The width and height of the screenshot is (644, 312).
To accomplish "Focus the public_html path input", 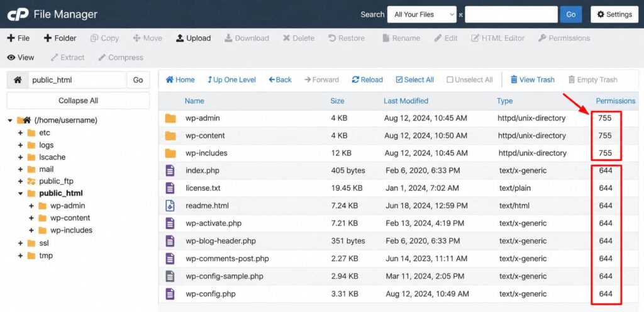I will (77, 80).
